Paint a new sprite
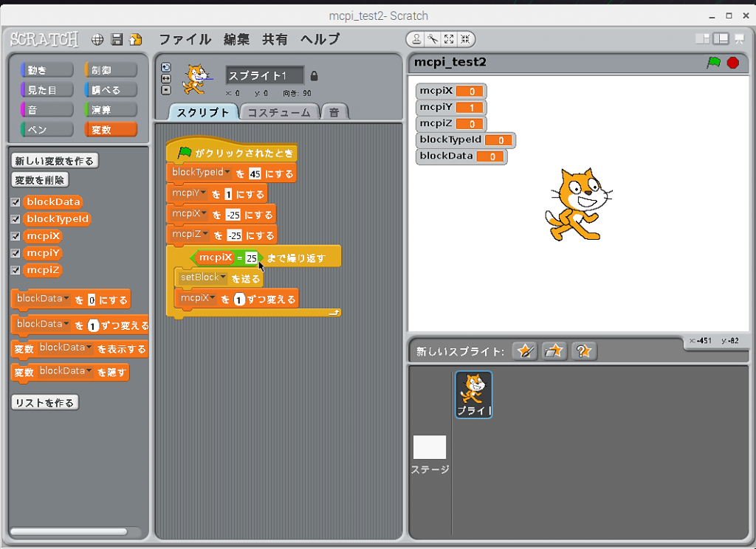Screen dimensions: 756x549 (525, 351)
